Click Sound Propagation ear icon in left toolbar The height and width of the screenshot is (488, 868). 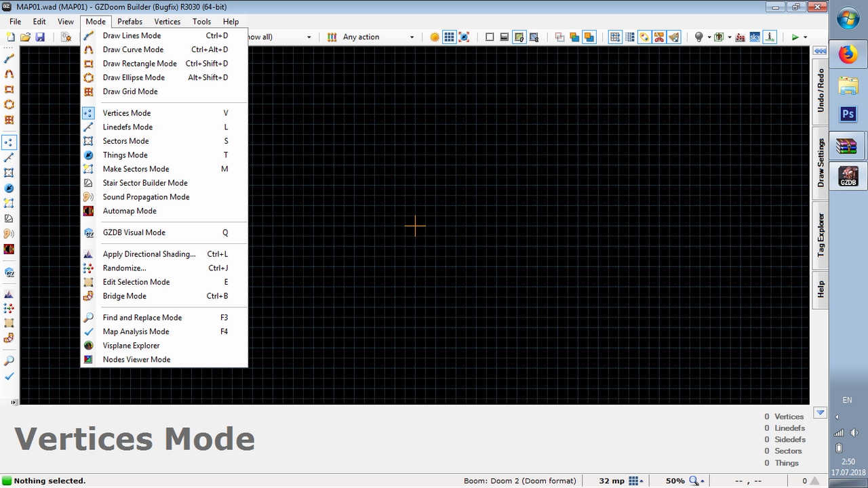pos(9,234)
